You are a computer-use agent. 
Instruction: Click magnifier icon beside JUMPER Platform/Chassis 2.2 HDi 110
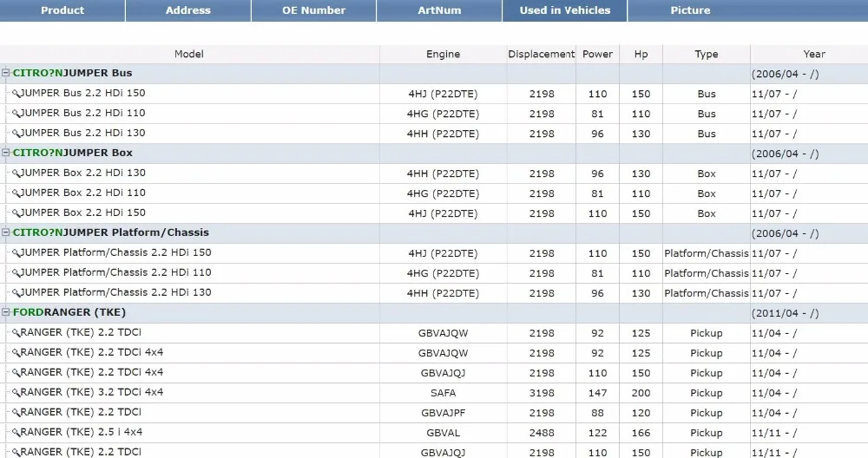[16, 272]
